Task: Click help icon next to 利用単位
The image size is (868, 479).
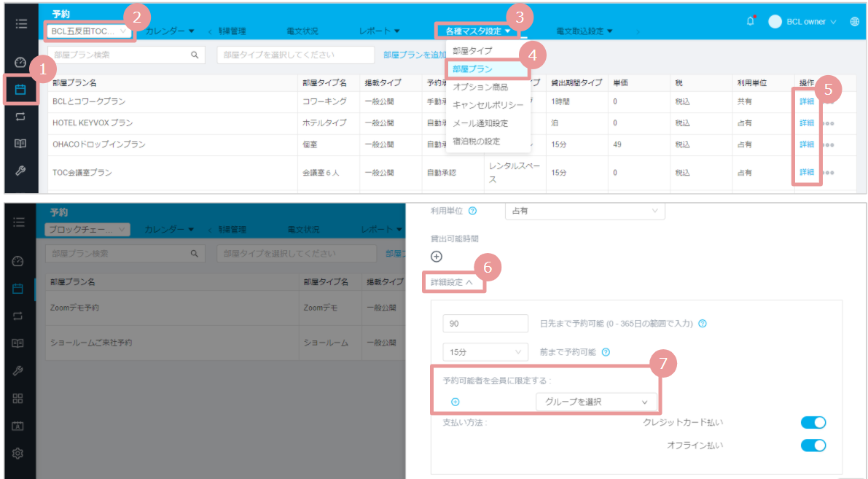Action: (x=472, y=211)
